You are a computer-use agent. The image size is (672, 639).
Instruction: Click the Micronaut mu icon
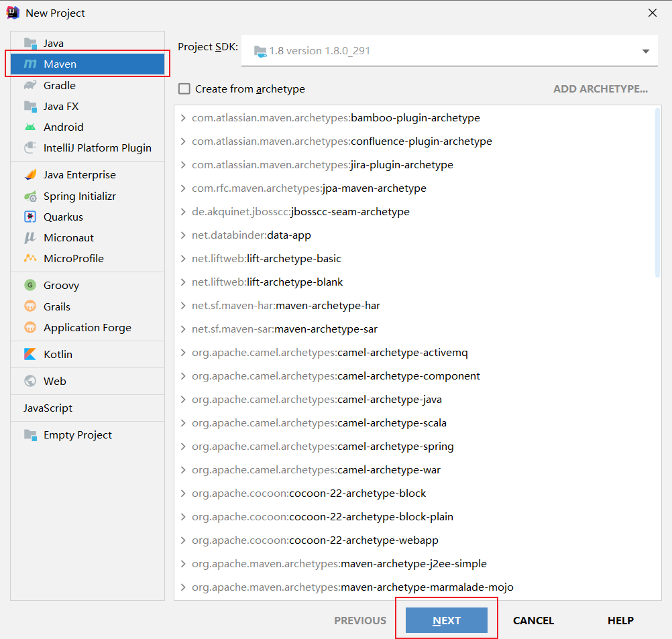click(30, 238)
